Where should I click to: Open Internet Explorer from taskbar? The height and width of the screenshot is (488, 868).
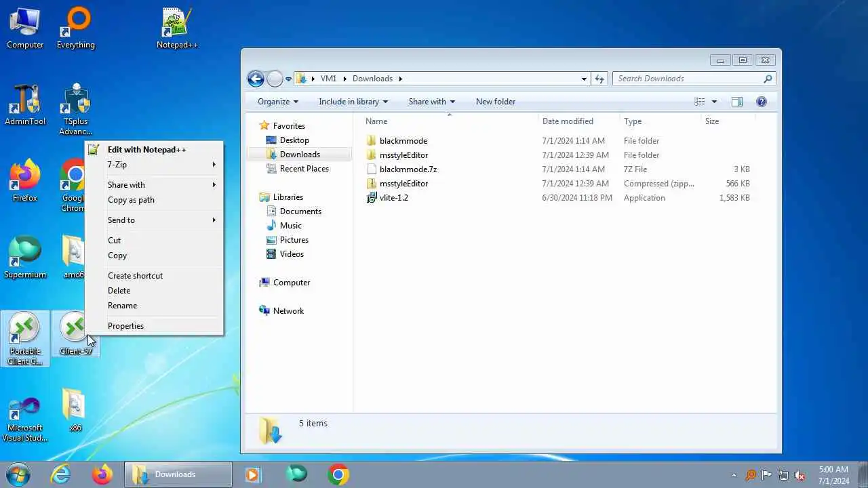tap(61, 474)
